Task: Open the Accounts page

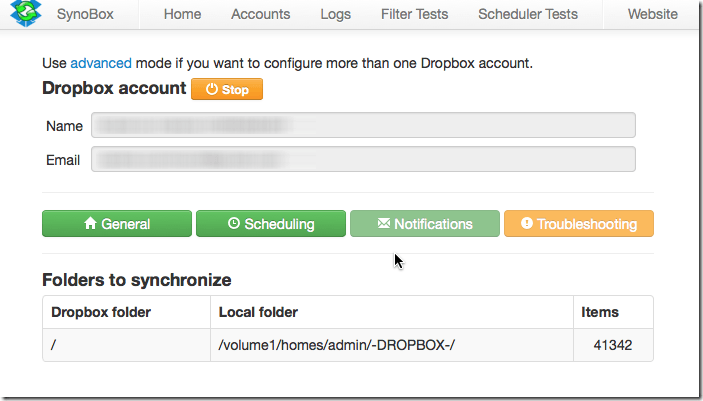Action: point(260,14)
